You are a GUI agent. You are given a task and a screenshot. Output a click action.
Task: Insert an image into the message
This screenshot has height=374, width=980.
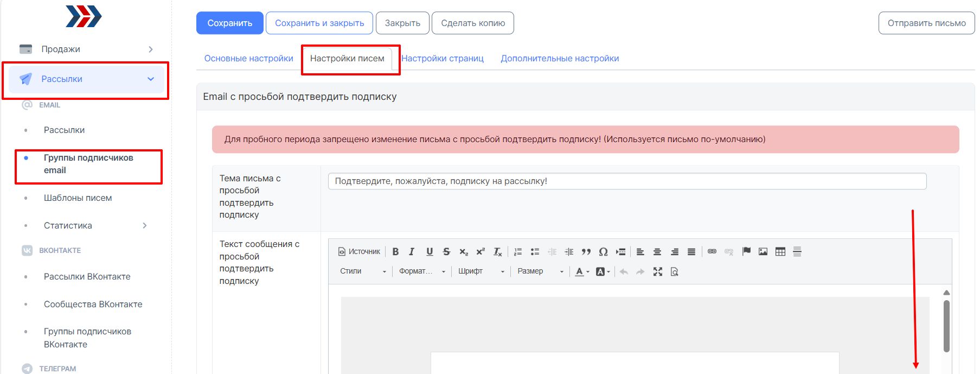click(763, 251)
